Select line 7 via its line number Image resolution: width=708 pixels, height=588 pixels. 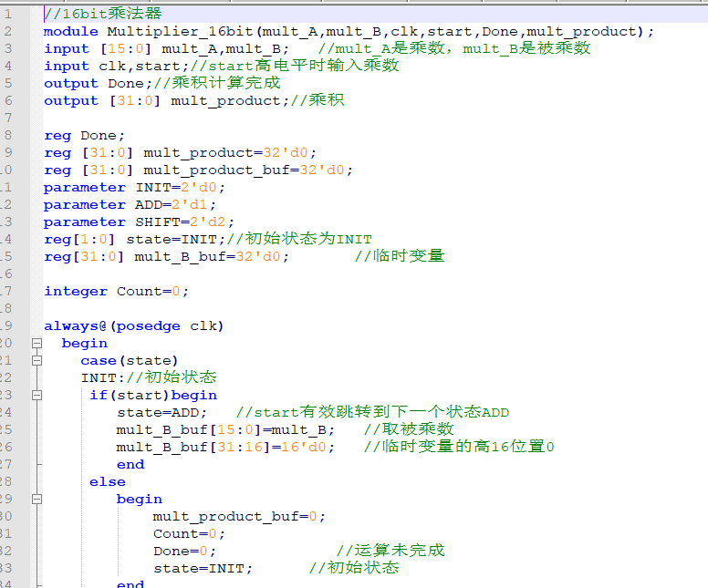pos(8,118)
